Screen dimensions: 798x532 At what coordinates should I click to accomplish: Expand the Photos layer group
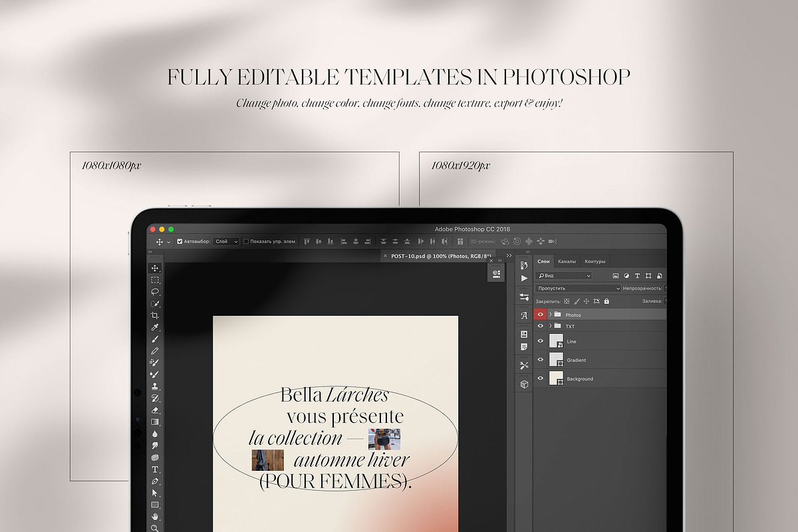click(x=551, y=315)
